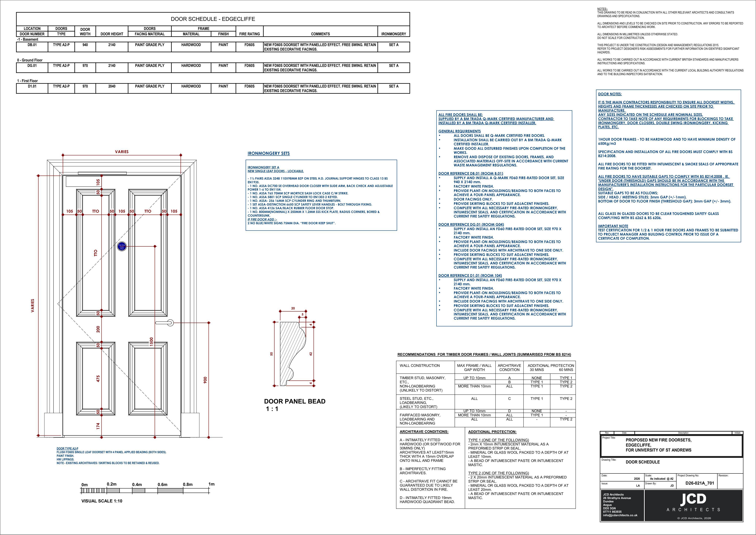Click the Comments column header
756x535 pixels.
[320, 34]
